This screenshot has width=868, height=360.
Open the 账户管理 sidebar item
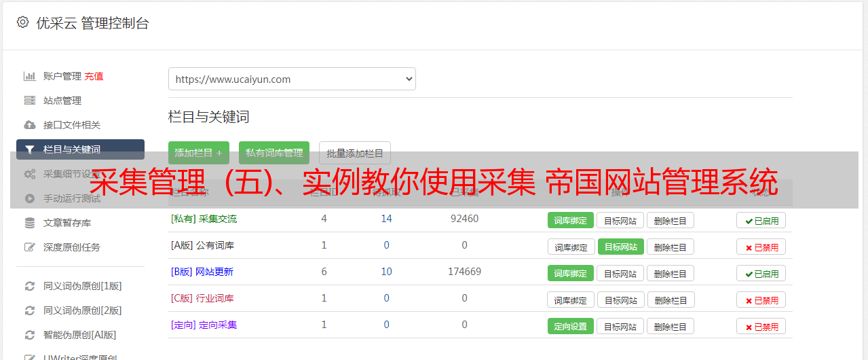pos(62,76)
